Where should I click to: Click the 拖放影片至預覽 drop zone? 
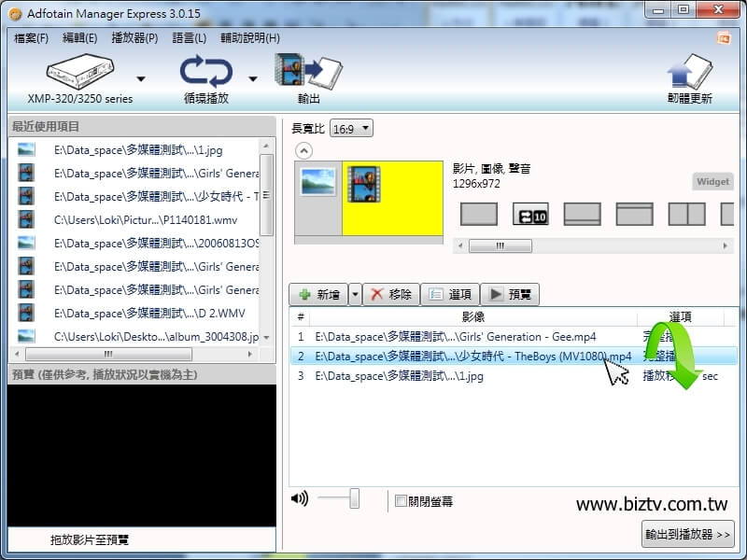(142, 539)
